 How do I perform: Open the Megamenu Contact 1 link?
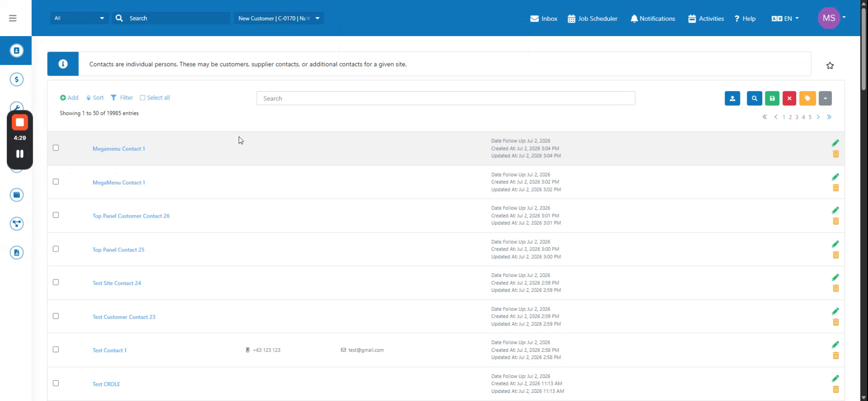pyautogui.click(x=119, y=149)
